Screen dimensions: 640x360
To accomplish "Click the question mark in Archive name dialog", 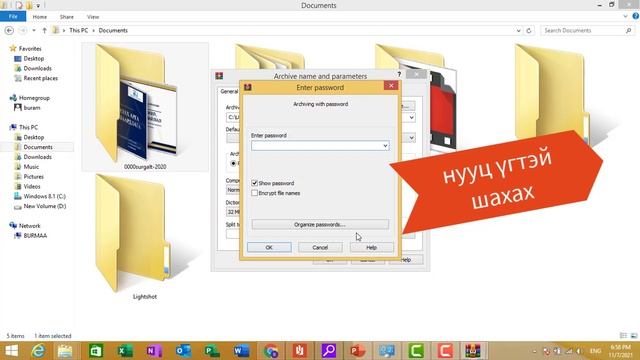I will coord(399,75).
